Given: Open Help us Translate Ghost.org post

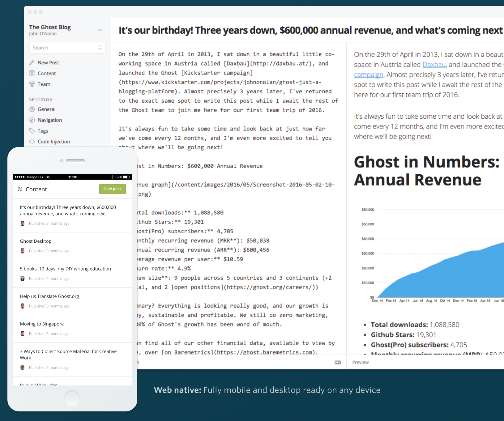Looking at the screenshot, I should coord(72,301).
